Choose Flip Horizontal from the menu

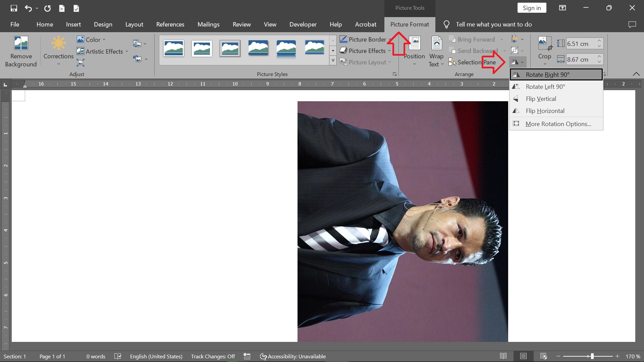click(556, 111)
